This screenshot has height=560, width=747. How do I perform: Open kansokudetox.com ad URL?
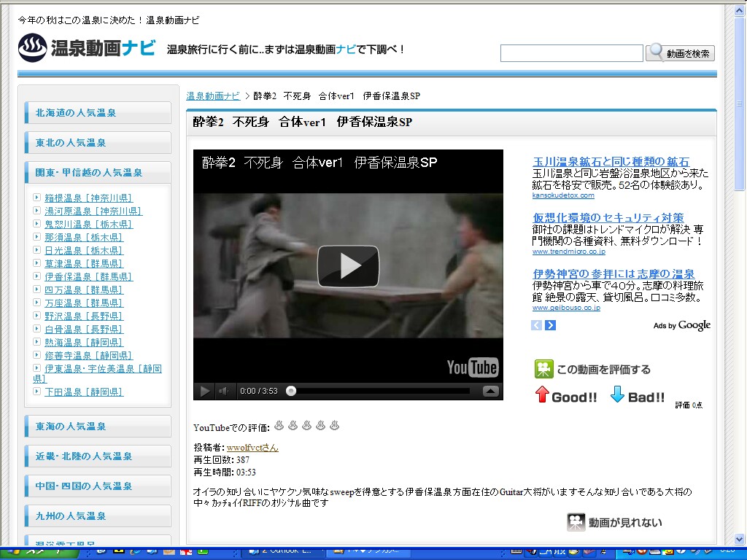[x=563, y=195]
